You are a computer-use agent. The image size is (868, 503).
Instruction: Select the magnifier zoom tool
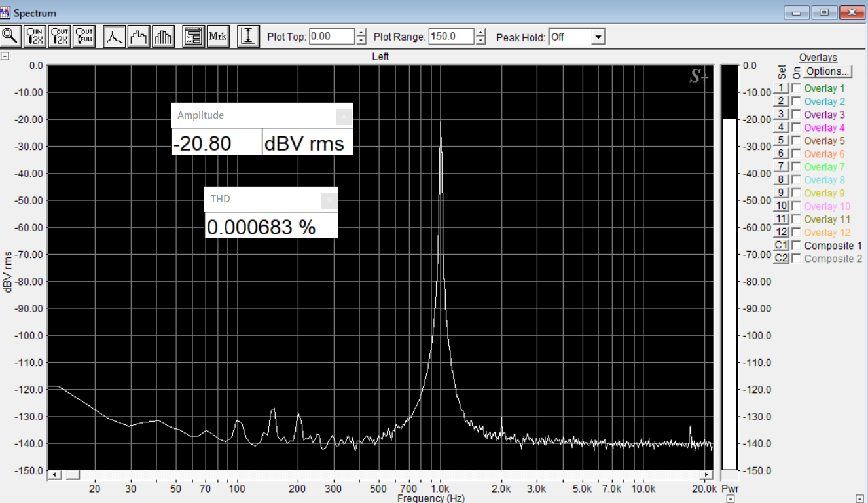(x=11, y=36)
